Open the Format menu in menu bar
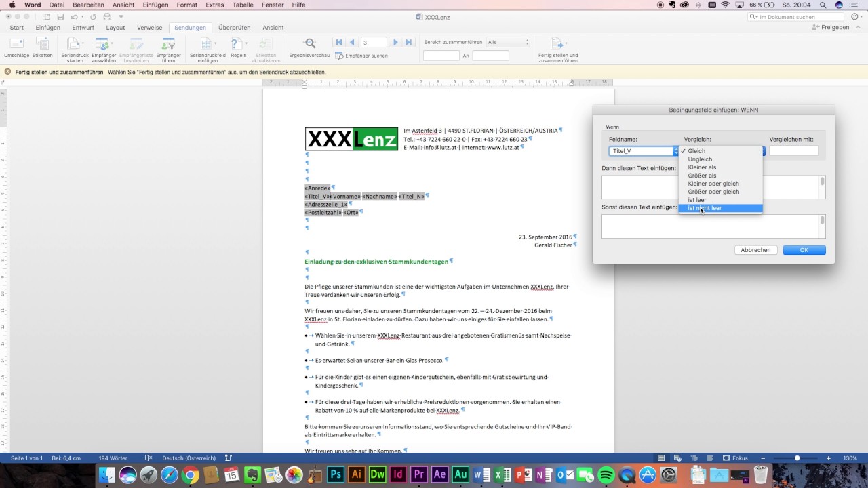The height and width of the screenshot is (488, 868). click(x=187, y=5)
